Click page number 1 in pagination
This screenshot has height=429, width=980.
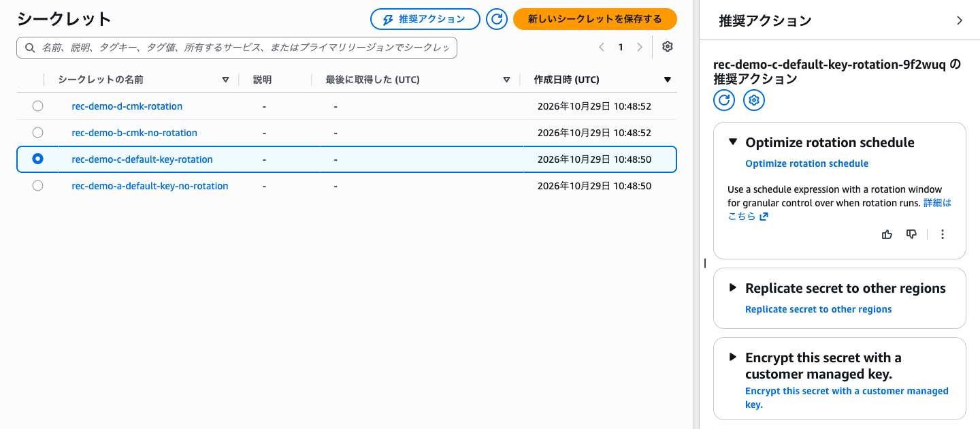[621, 47]
